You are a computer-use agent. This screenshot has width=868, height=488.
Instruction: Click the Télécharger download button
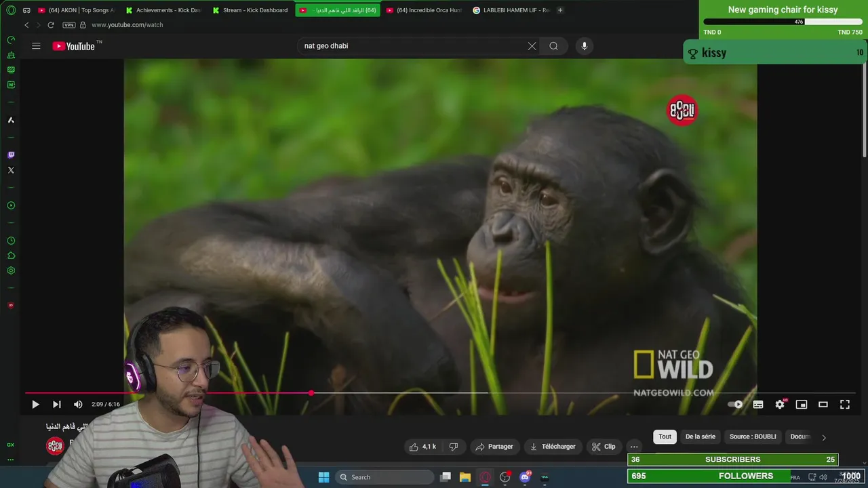tap(553, 447)
